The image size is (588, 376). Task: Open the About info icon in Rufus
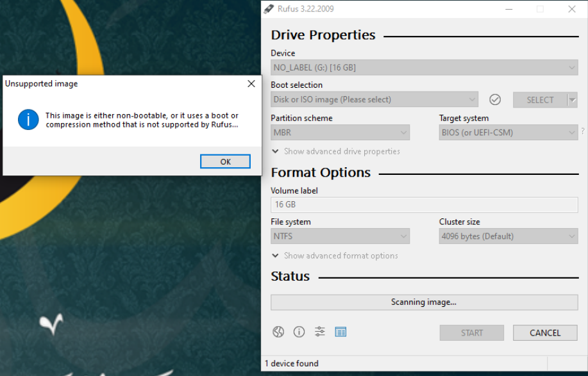pyautogui.click(x=299, y=332)
